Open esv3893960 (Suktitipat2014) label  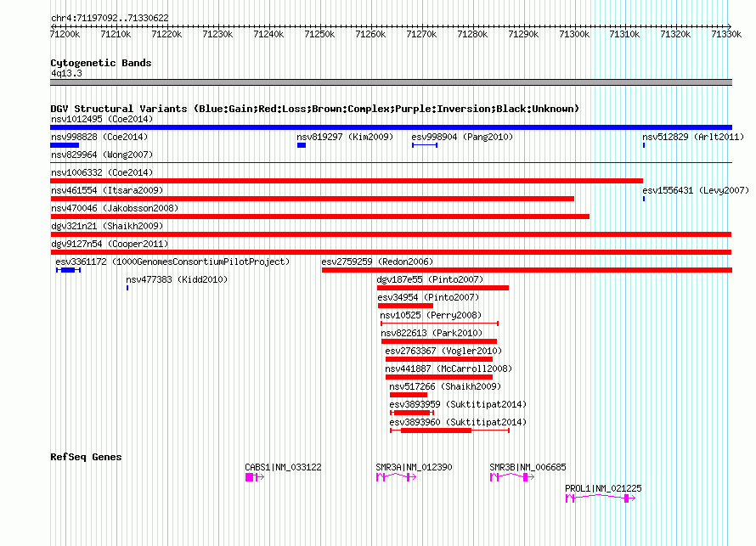click(x=458, y=422)
